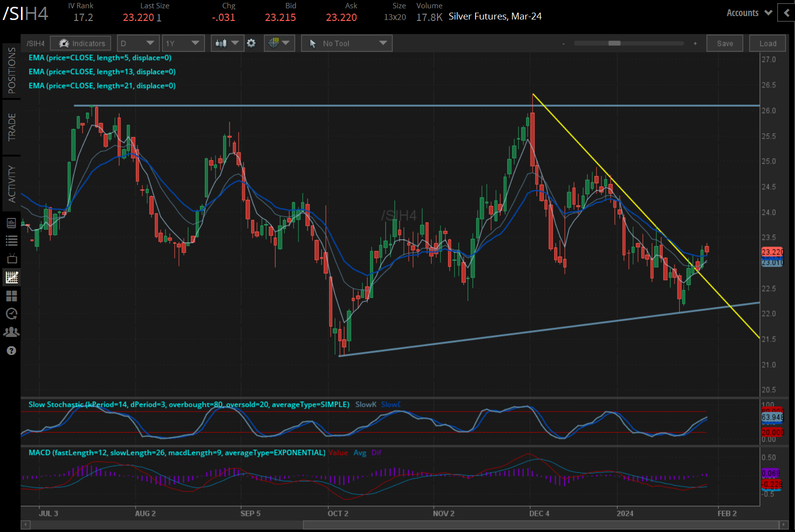Open the community people icon

[x=12, y=332]
